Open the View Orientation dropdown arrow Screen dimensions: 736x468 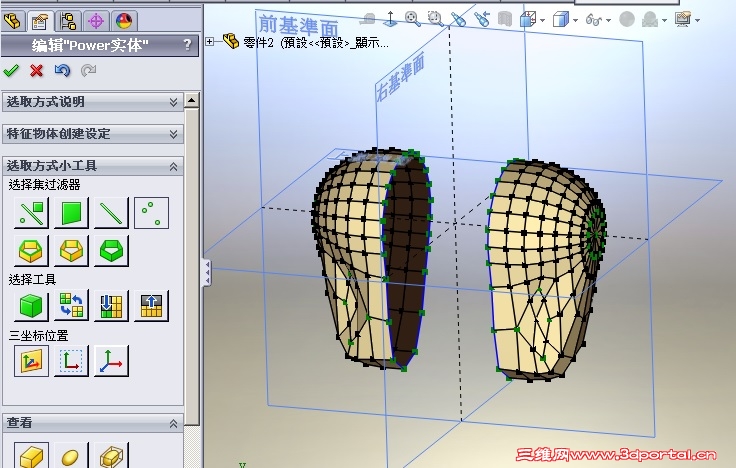[543, 21]
